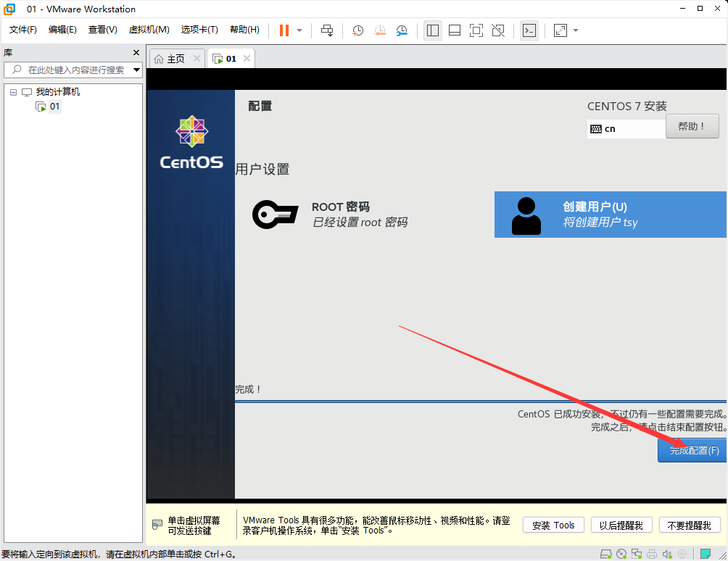Toggle the library sidebar view
This screenshot has height=561, width=728.
[x=433, y=30]
